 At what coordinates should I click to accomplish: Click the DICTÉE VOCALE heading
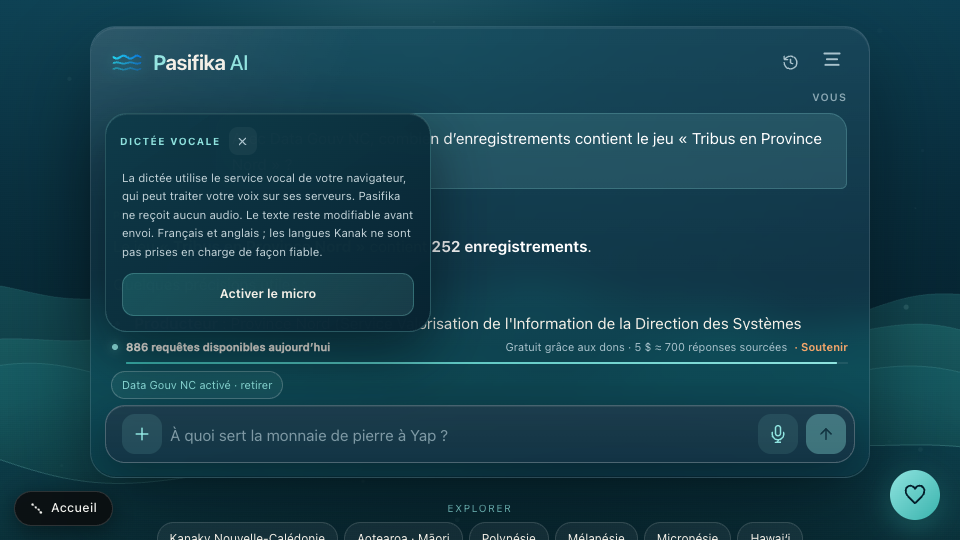pyautogui.click(x=170, y=141)
